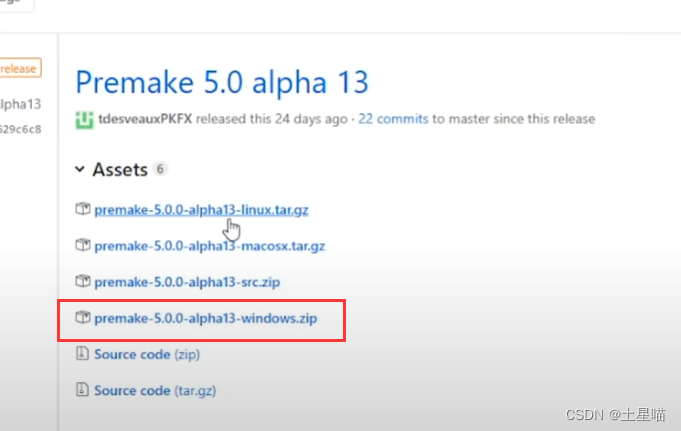This screenshot has width=681, height=431.
Task: Click file icon beside Source code (tar.gz)
Action: click(x=82, y=389)
